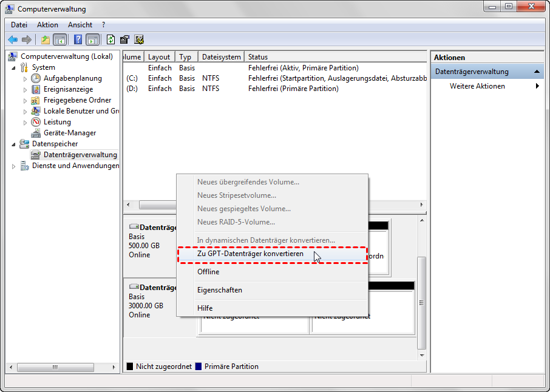550x392 pixels.
Task: Click the Geräte-Manager icon
Action: (36, 133)
